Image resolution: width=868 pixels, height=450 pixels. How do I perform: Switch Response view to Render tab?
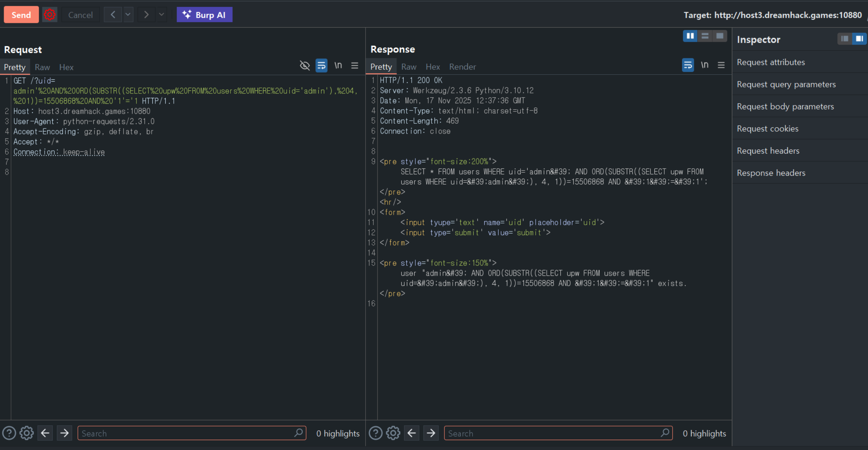point(462,67)
